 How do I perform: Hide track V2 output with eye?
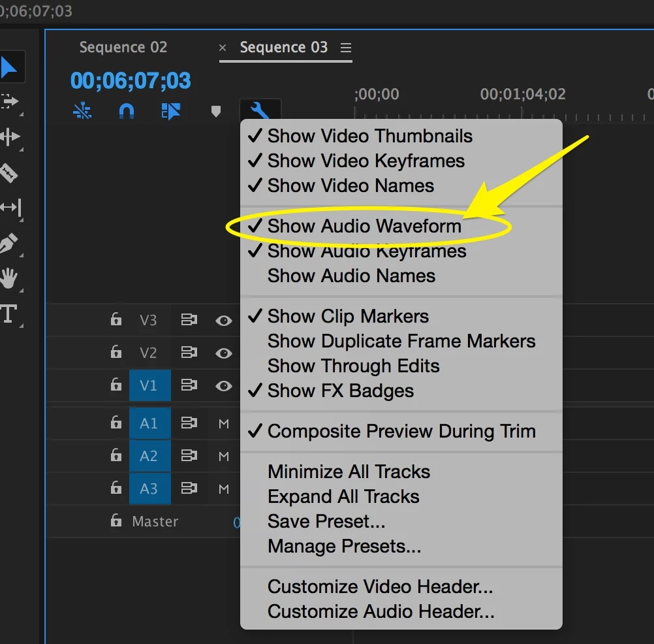tap(224, 353)
